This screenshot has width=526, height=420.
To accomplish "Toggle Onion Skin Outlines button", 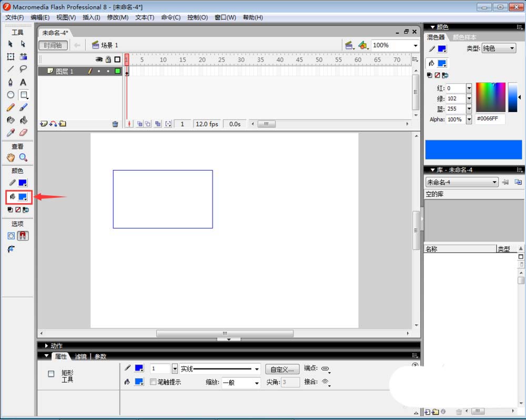I will tap(148, 124).
